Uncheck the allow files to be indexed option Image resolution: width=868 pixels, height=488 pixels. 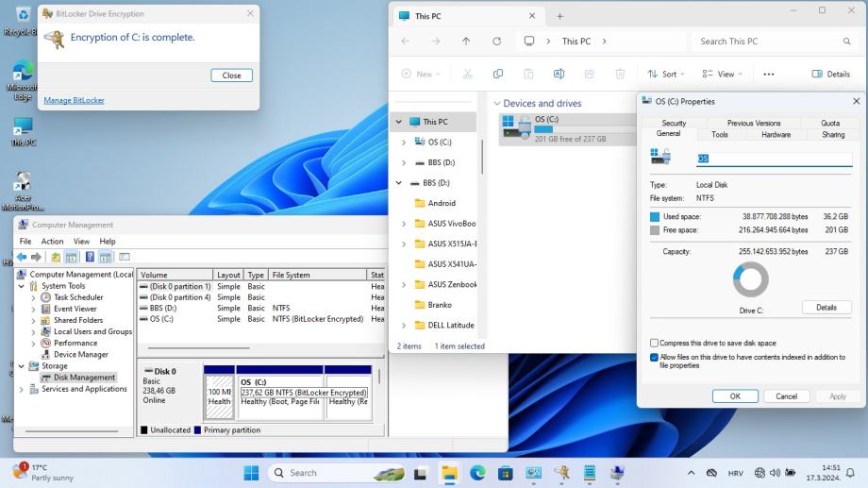(655, 358)
